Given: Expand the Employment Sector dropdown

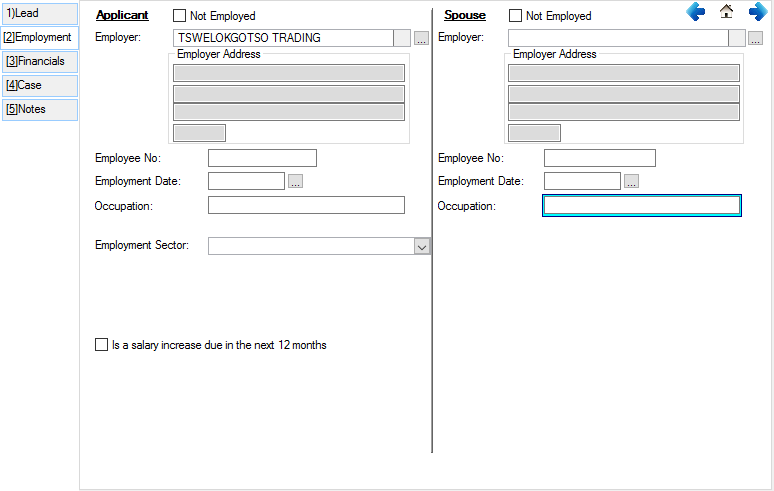Looking at the screenshot, I should pyautogui.click(x=421, y=246).
